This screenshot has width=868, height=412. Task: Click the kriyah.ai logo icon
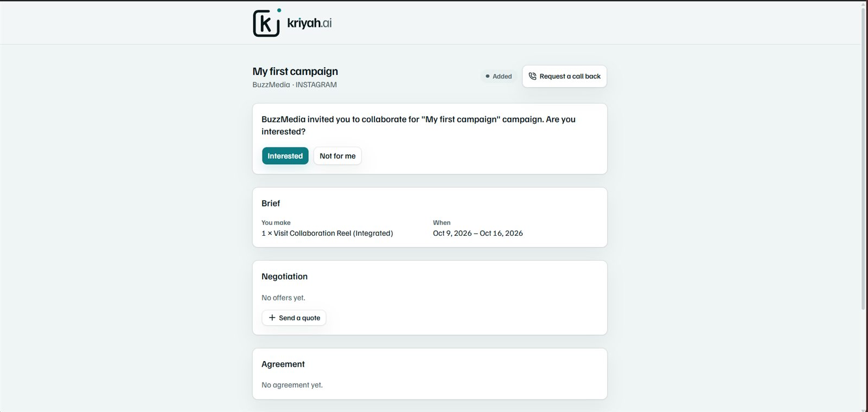click(266, 23)
